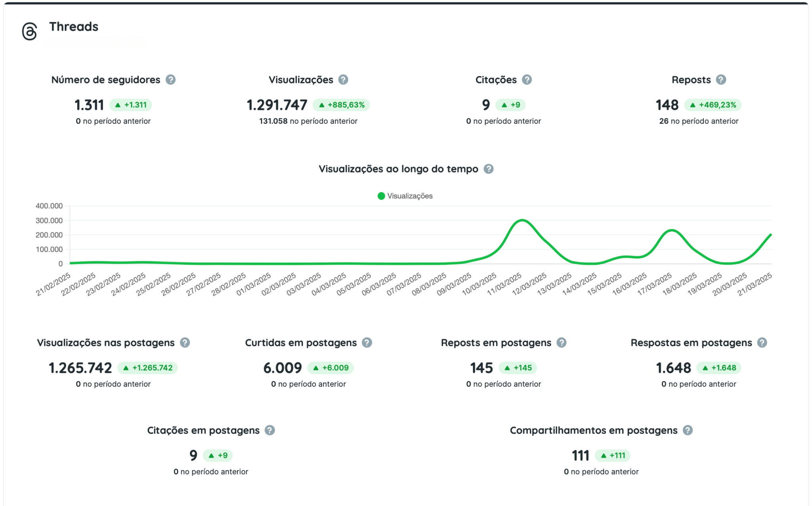Screen dimensions: 812x506
Task: Click the Threads heading text
Action: (74, 27)
